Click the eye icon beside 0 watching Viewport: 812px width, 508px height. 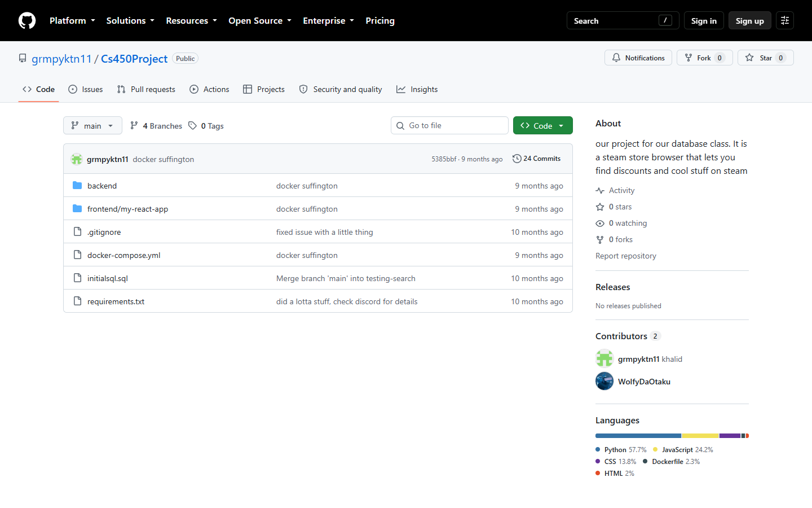tap(600, 224)
